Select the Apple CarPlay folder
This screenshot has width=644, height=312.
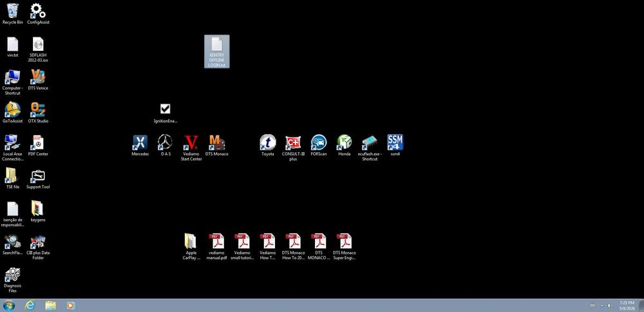191,241
